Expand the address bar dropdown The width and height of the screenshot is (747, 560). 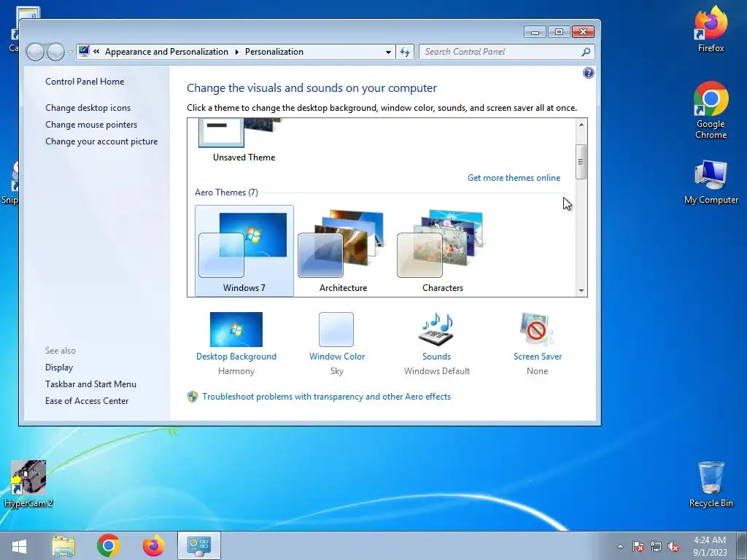(x=388, y=52)
